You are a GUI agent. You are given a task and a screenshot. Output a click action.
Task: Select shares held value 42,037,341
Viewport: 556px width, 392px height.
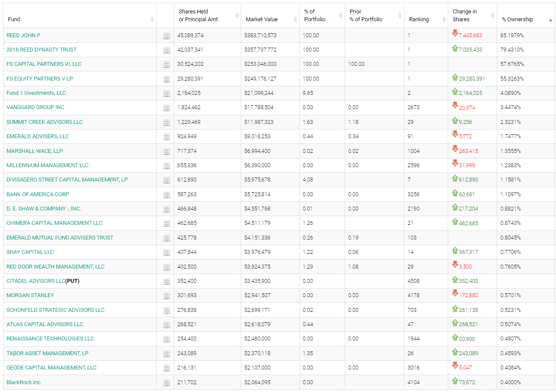coord(191,50)
